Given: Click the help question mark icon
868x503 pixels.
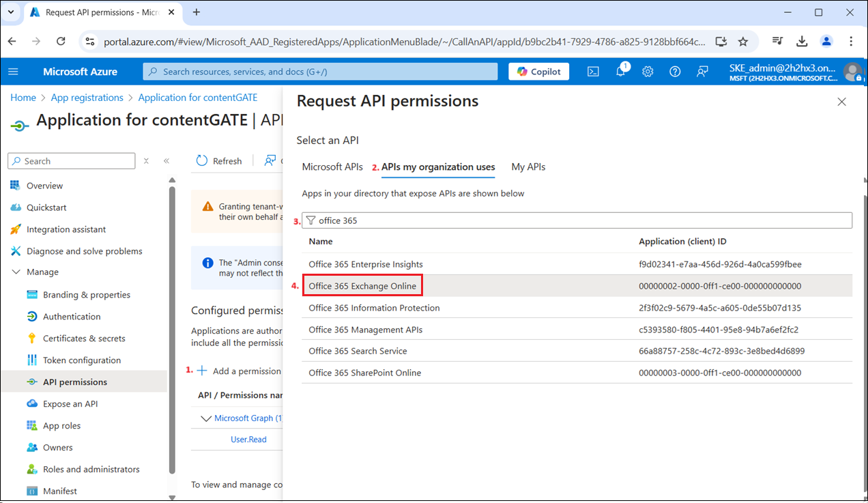Looking at the screenshot, I should point(675,72).
